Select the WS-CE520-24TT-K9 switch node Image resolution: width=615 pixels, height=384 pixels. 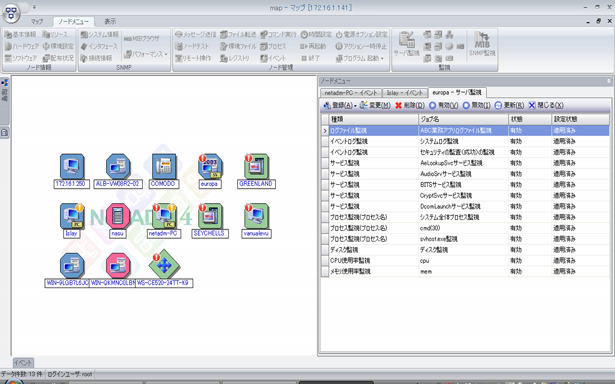[164, 266]
